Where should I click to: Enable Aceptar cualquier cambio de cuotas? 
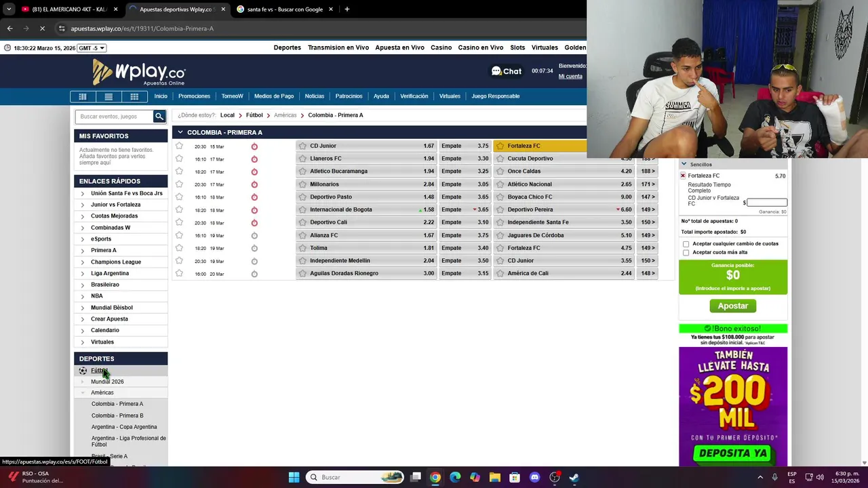point(686,244)
